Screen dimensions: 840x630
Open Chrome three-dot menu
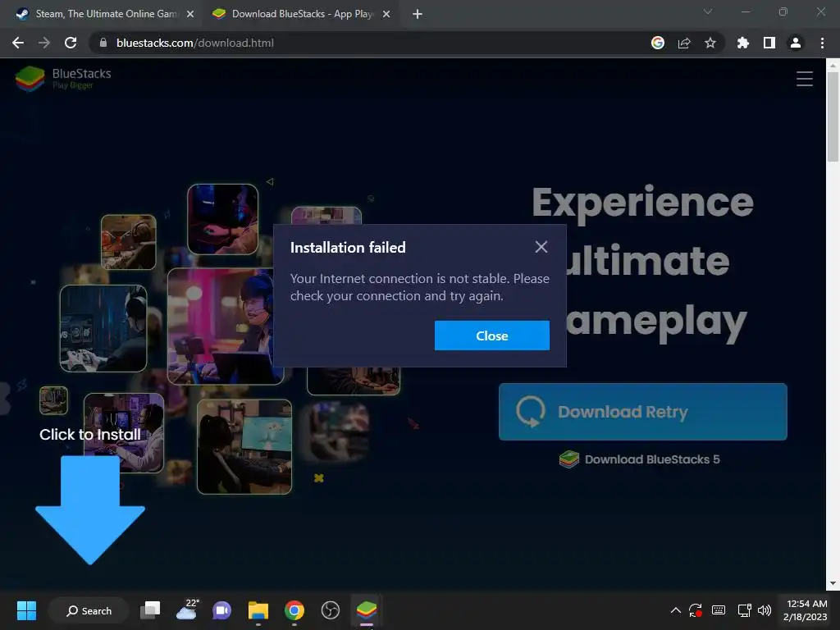(822, 43)
